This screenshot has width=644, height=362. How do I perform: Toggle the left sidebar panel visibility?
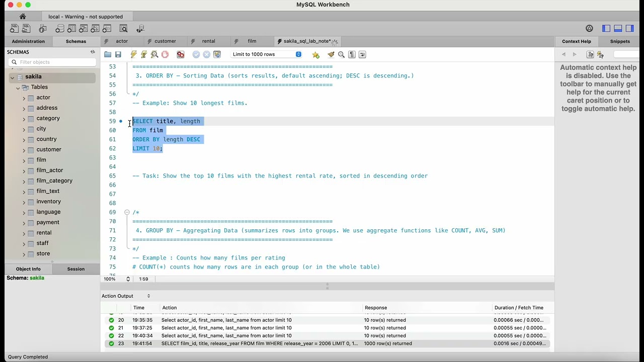tap(606, 29)
